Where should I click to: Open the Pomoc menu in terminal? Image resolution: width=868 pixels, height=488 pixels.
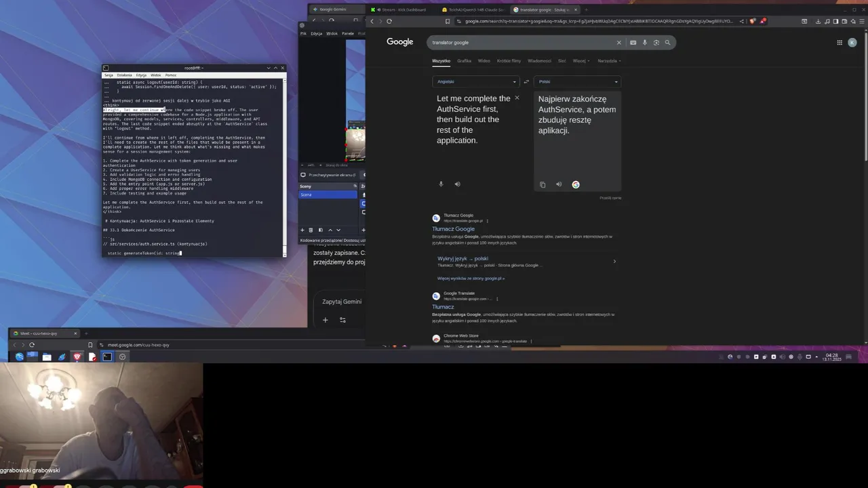pyautogui.click(x=171, y=75)
